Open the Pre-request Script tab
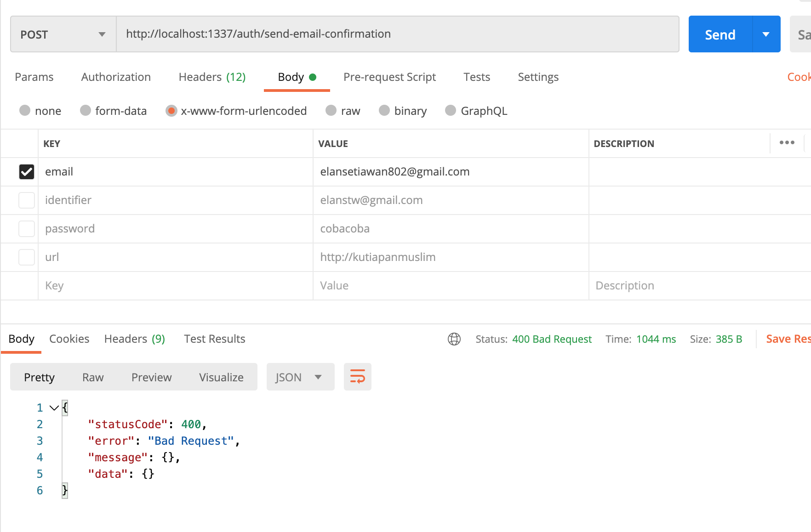This screenshot has width=811, height=532. coord(389,77)
